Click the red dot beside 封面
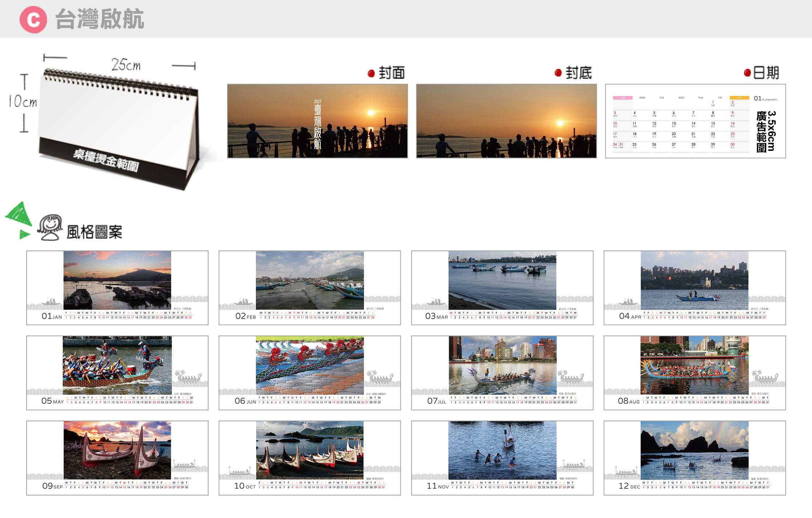This screenshot has height=518, width=812. tap(371, 73)
